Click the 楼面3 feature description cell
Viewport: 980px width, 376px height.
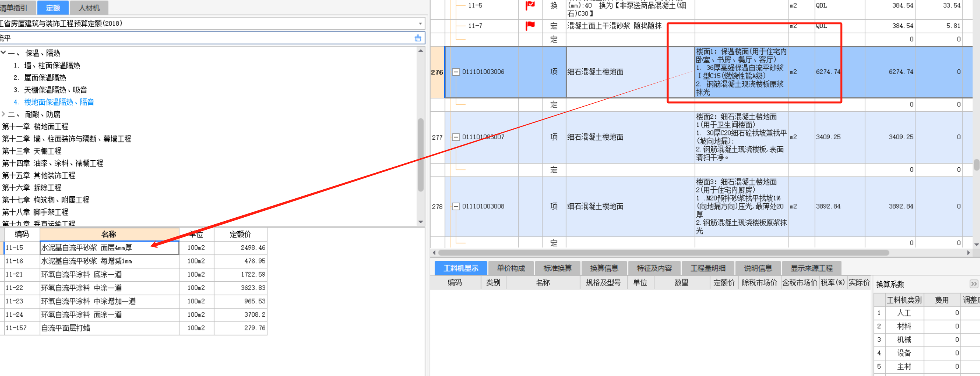(742, 206)
